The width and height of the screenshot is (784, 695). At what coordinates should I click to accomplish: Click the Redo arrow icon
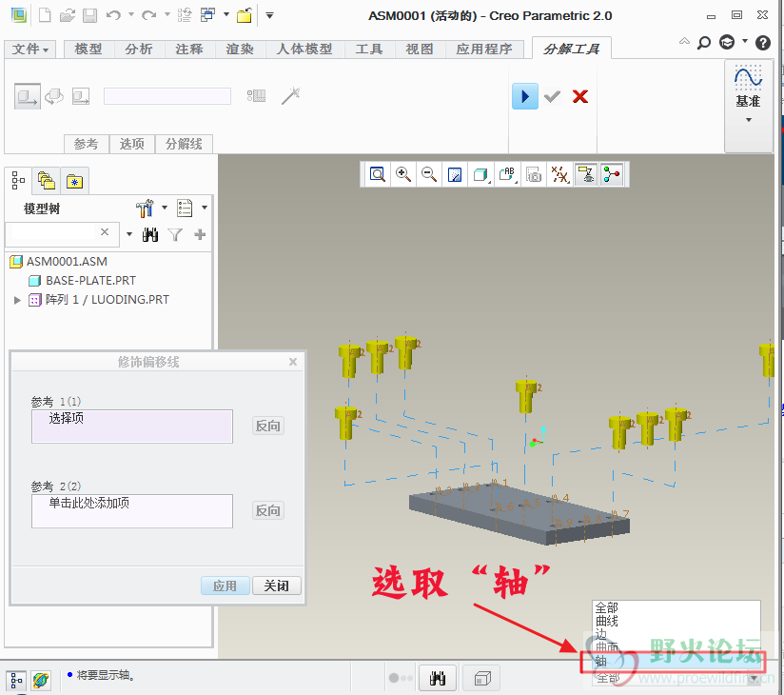[x=148, y=15]
